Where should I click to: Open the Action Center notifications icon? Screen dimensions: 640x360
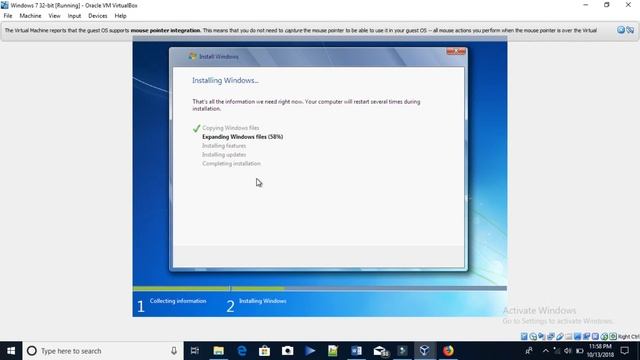624,351
